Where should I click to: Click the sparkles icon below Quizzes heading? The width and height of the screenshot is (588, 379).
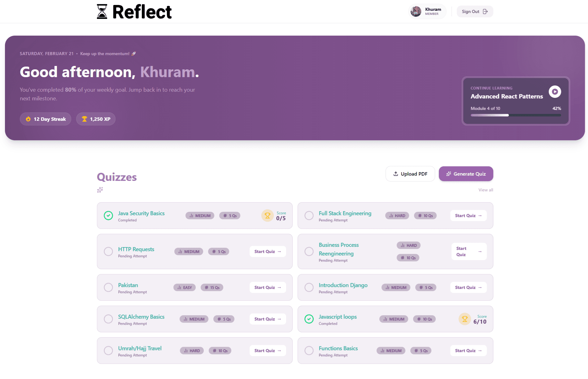click(x=100, y=190)
